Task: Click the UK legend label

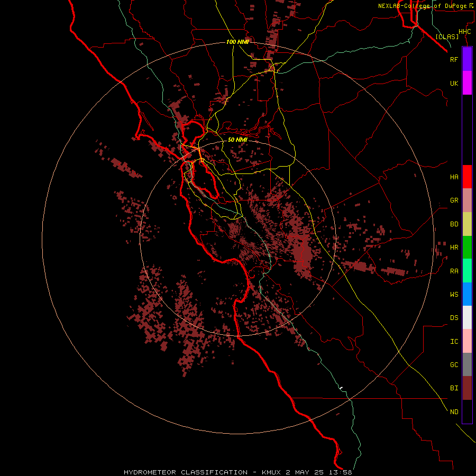Action: pyautogui.click(x=454, y=83)
